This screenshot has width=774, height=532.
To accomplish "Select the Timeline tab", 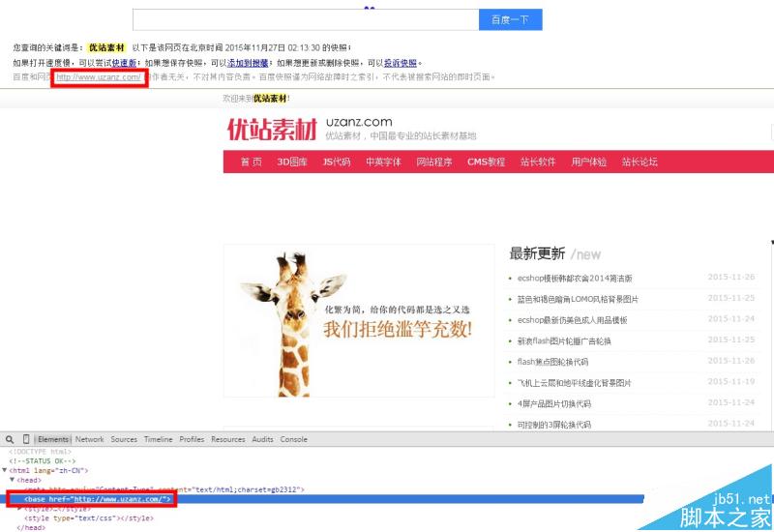I will (x=159, y=439).
